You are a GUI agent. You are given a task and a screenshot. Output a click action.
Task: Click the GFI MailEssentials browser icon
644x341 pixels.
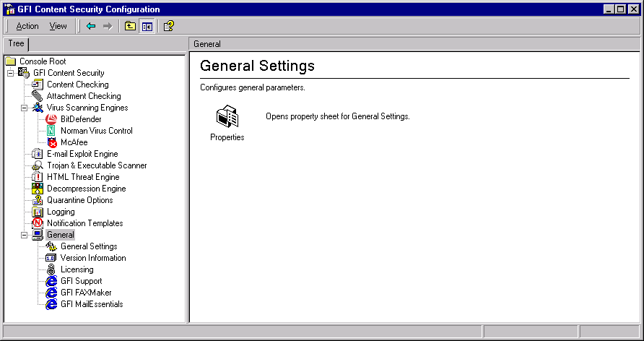[51, 304]
